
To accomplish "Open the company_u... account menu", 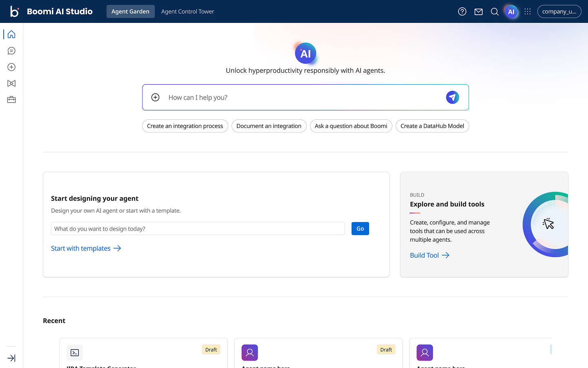I will 559,11.
